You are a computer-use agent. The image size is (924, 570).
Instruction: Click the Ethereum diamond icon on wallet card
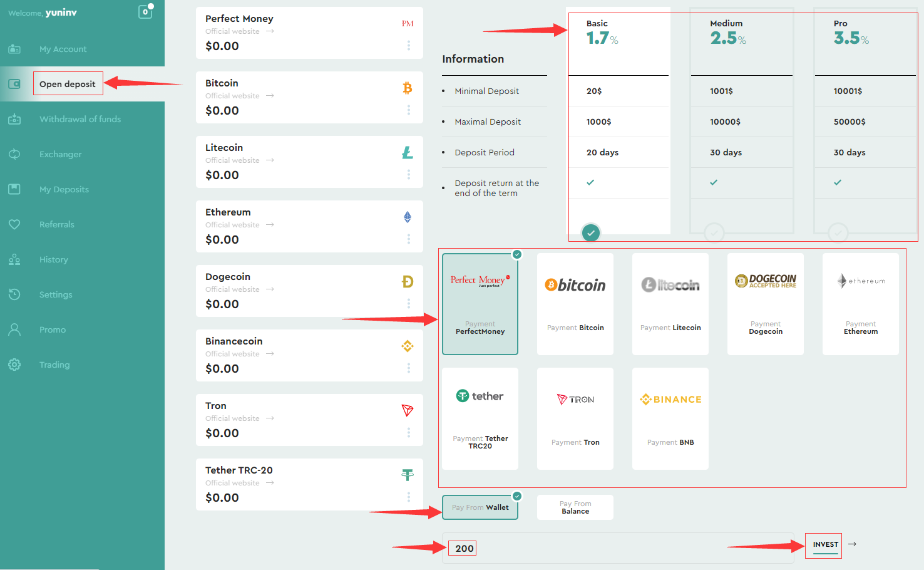click(408, 217)
